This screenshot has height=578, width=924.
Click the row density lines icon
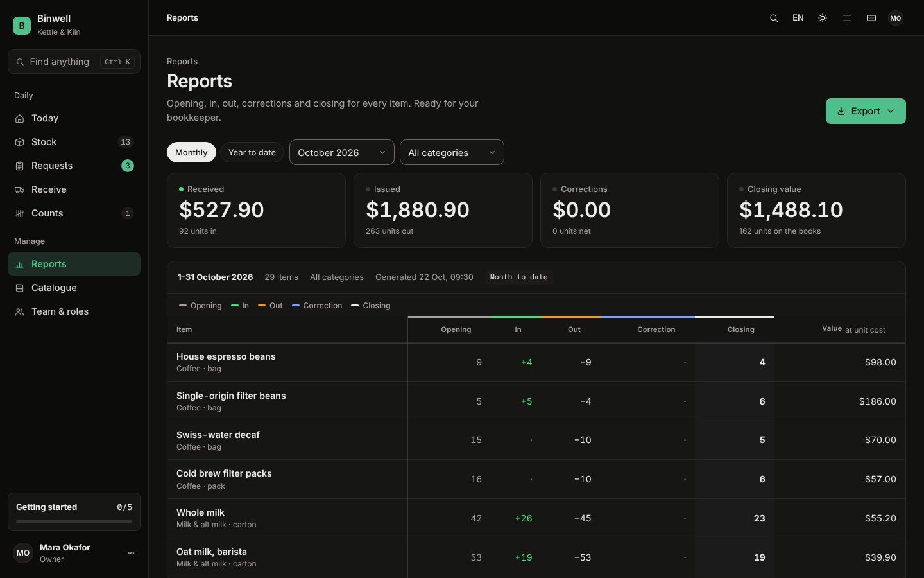847,18
